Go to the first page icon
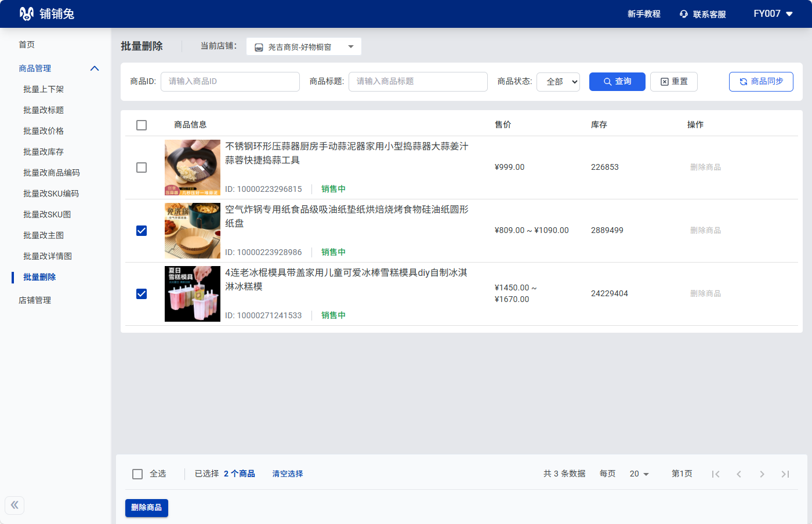 click(716, 474)
